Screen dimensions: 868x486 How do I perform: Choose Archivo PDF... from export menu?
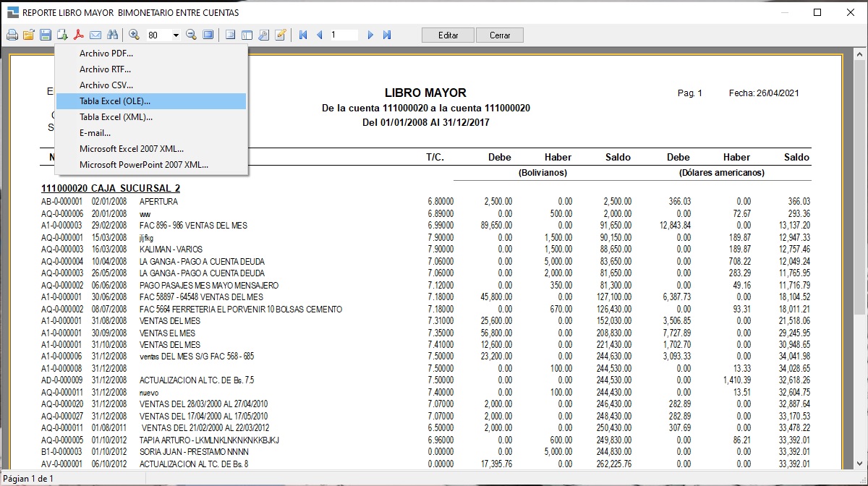click(151, 54)
